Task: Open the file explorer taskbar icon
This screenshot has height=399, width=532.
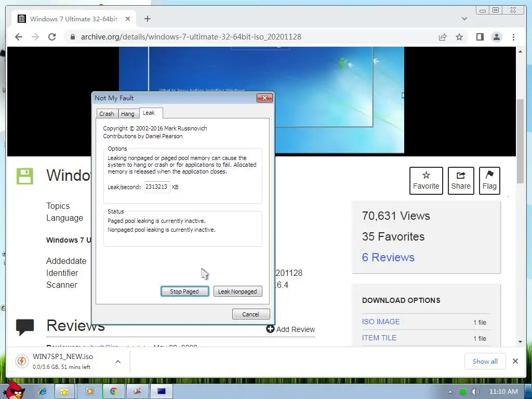Action: 64,391
